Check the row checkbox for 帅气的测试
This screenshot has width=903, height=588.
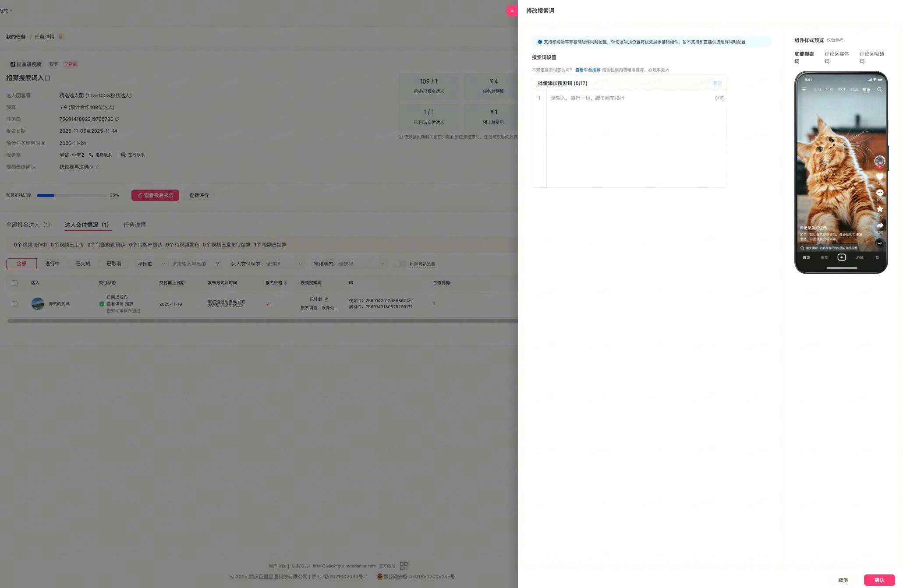[x=14, y=304]
